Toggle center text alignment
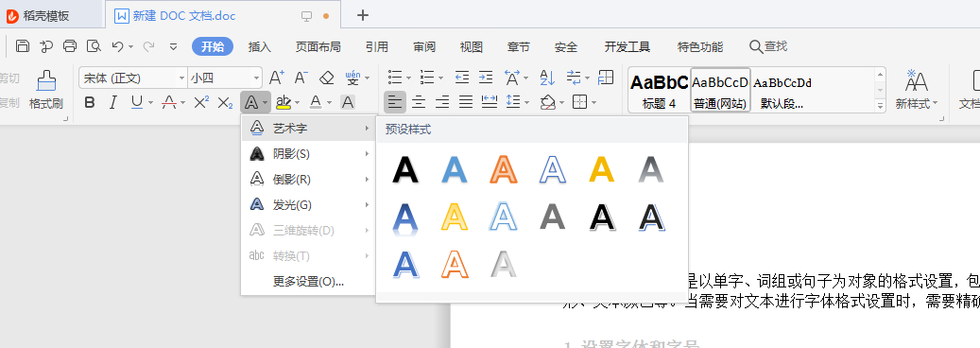Viewport: 980px width, 348px height. 419,101
